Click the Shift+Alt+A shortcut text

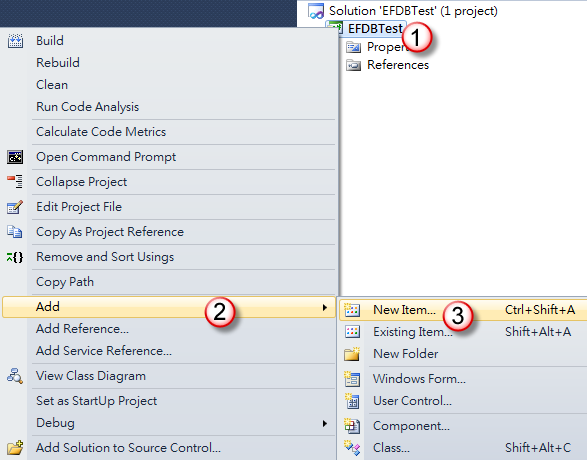[538, 332]
